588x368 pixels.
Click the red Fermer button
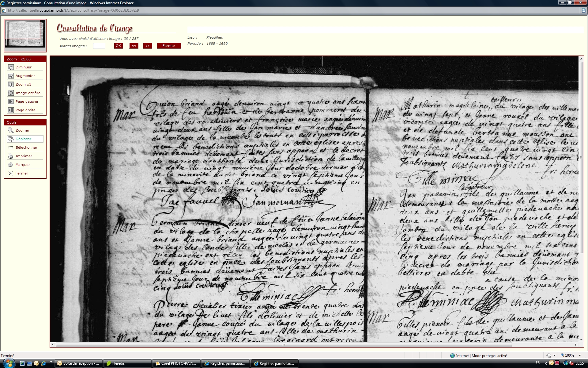pyautogui.click(x=169, y=46)
